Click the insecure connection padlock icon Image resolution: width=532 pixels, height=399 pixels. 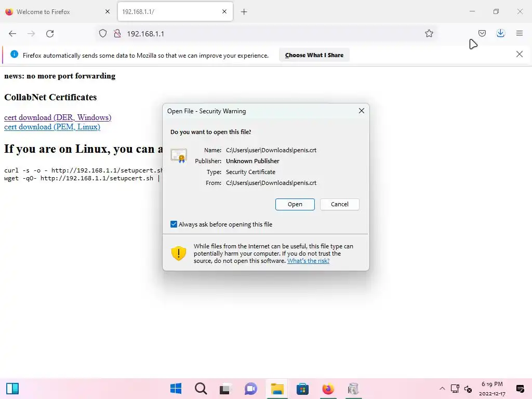point(117,34)
